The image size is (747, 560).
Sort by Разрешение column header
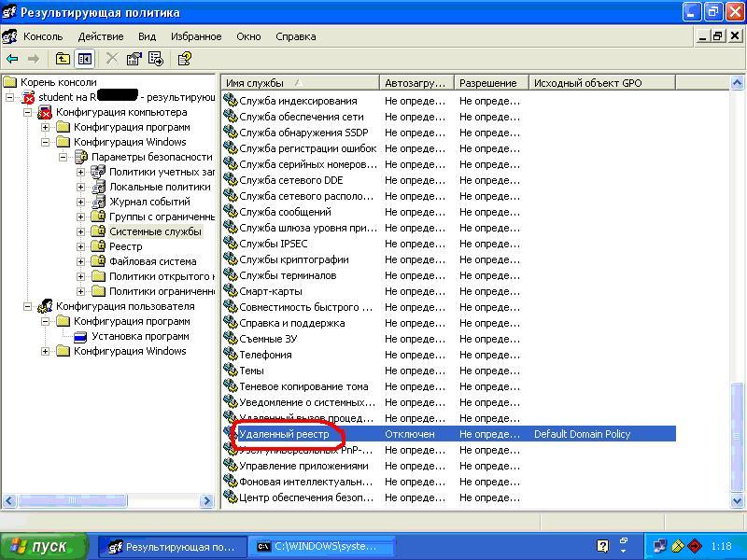(491, 83)
